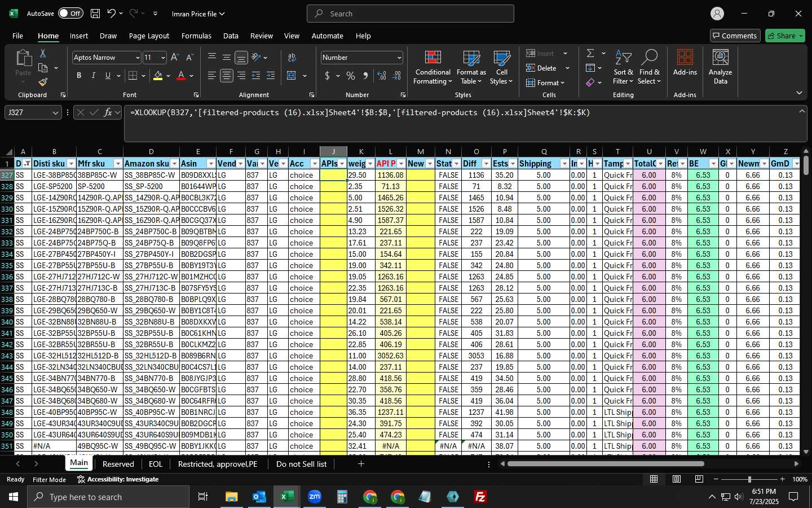
Task: Open Format as Table menu
Action: coord(471,68)
